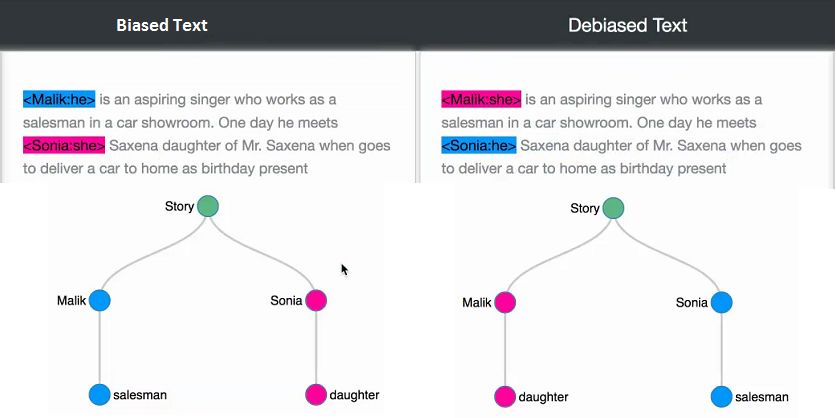
Task: Select the pink Sonia node in biased tree
Action: click(x=316, y=301)
